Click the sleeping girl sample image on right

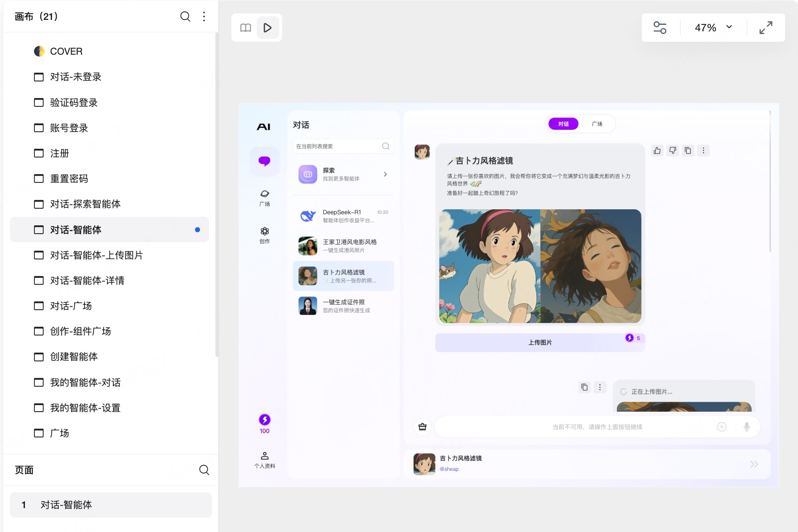click(x=591, y=266)
